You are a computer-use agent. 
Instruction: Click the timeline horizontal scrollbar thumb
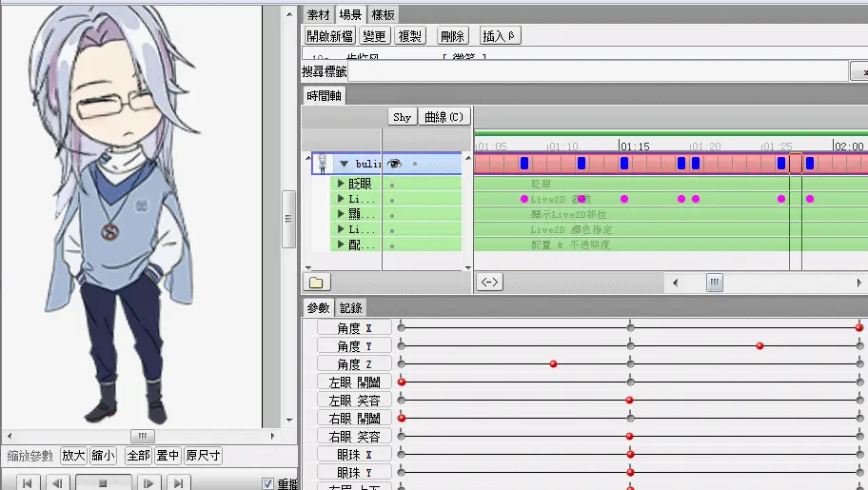click(x=715, y=283)
